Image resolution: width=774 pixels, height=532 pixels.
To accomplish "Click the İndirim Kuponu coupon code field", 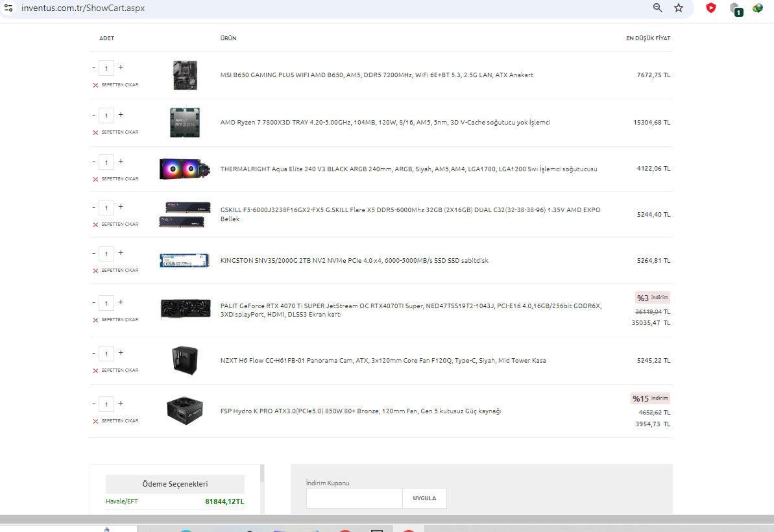I will 354,498.
